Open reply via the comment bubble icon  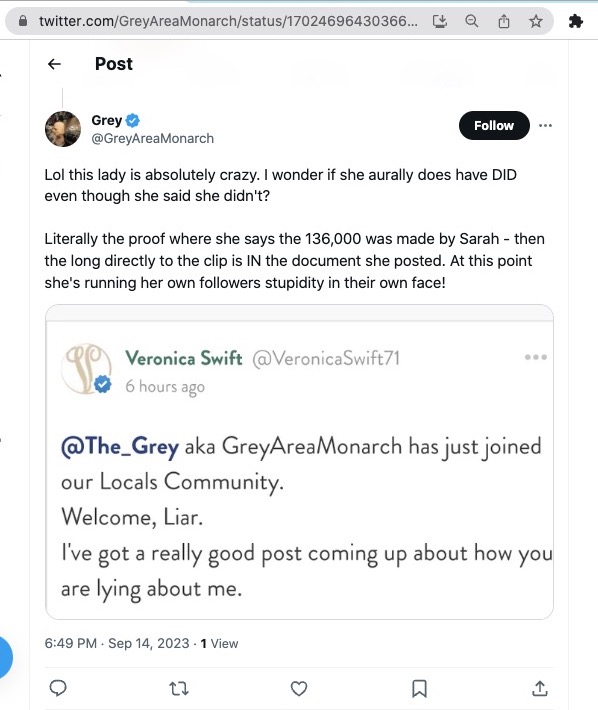(x=58, y=688)
